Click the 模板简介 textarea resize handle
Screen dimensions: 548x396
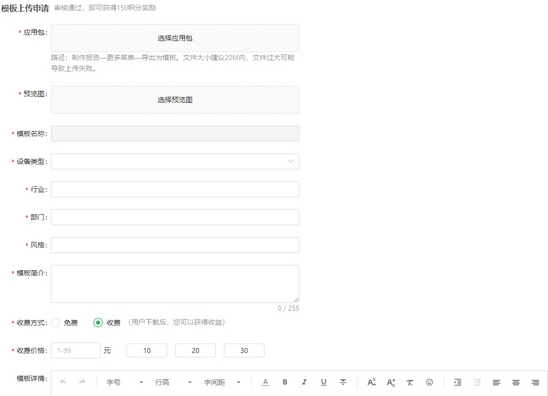click(296, 300)
